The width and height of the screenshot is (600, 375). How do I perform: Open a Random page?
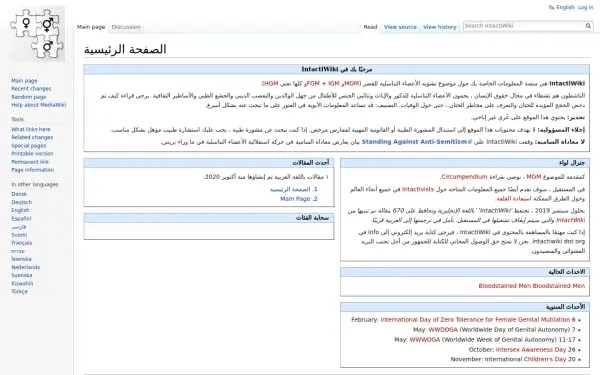point(29,97)
